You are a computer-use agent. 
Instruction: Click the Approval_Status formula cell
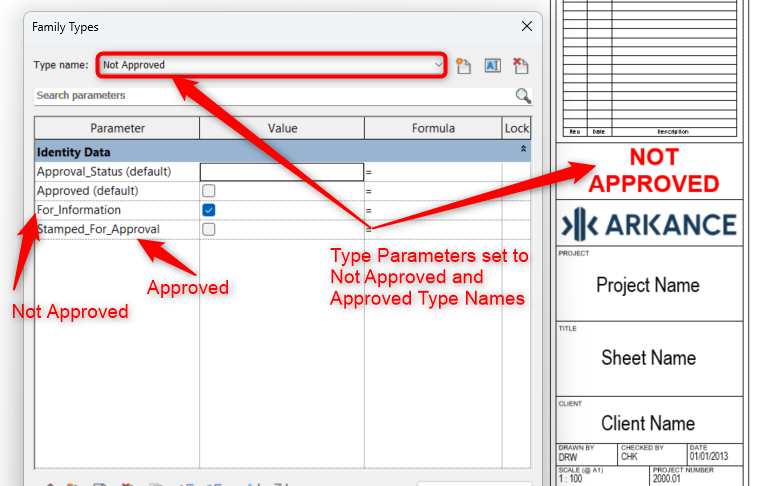point(433,172)
